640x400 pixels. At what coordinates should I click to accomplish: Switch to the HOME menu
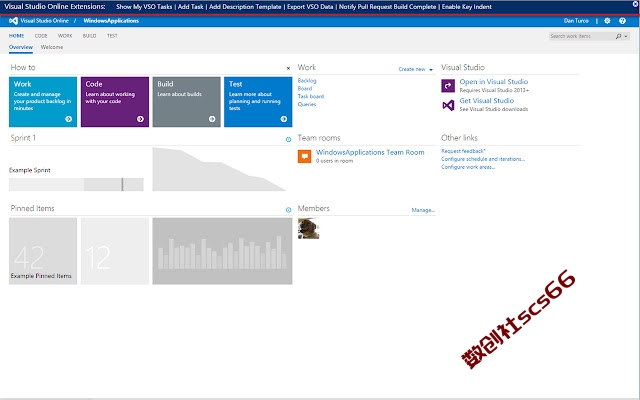click(16, 36)
